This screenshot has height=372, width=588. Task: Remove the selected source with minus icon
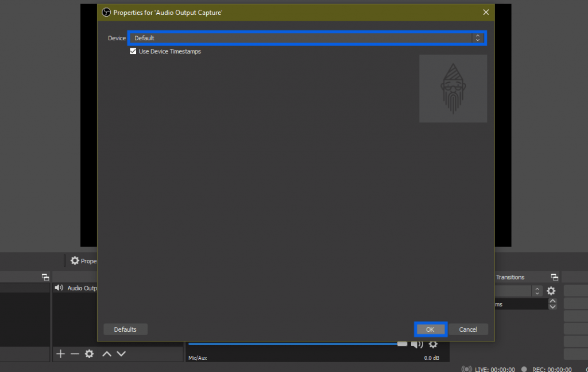[75, 354]
